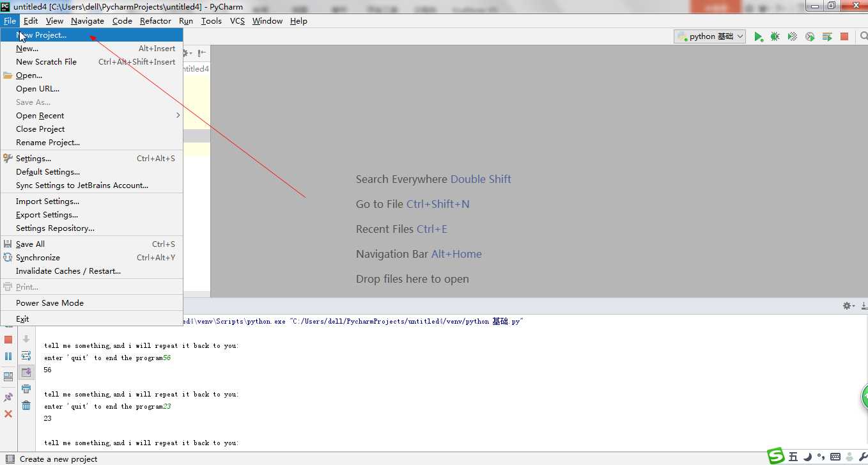This screenshot has width=868, height=465.
Task: Open the Run menu
Action: [x=186, y=21]
